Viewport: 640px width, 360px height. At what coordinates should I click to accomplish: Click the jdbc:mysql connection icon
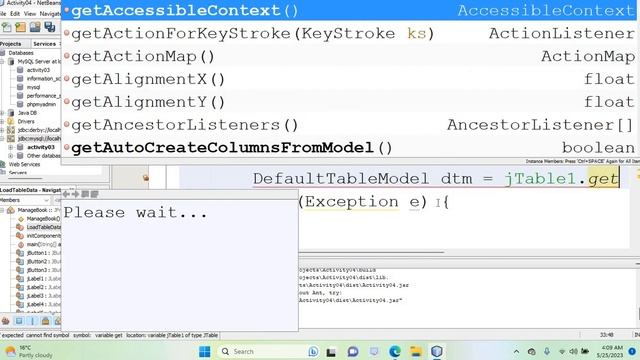click(x=11, y=138)
